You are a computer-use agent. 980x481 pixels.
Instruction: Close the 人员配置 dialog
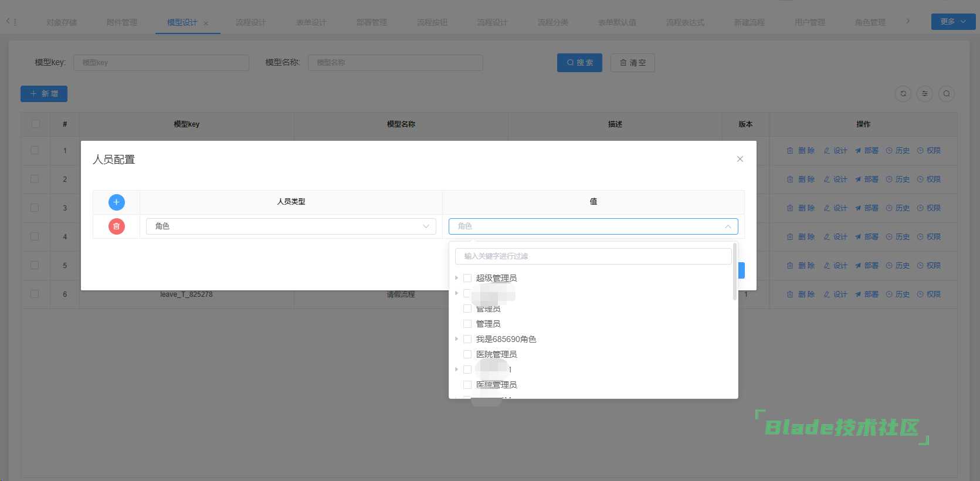(x=740, y=159)
